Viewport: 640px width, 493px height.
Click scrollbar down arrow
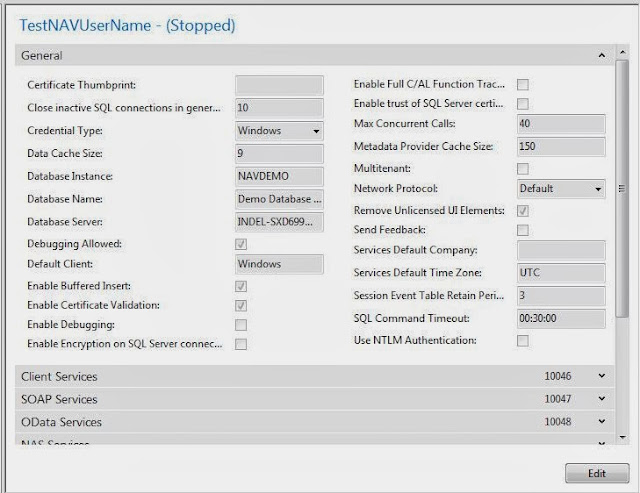[622, 437]
